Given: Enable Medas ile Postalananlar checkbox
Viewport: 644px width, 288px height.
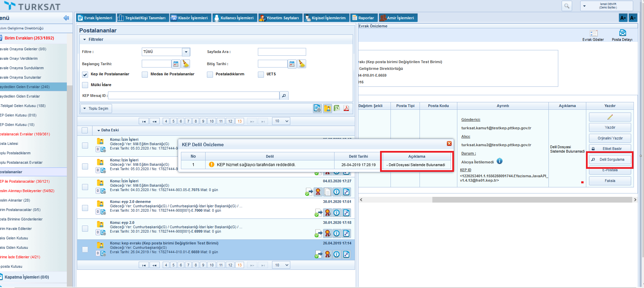Looking at the screenshot, I should [145, 74].
